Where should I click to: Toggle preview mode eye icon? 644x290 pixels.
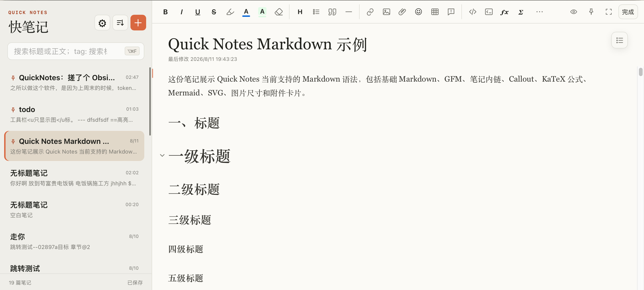[574, 12]
